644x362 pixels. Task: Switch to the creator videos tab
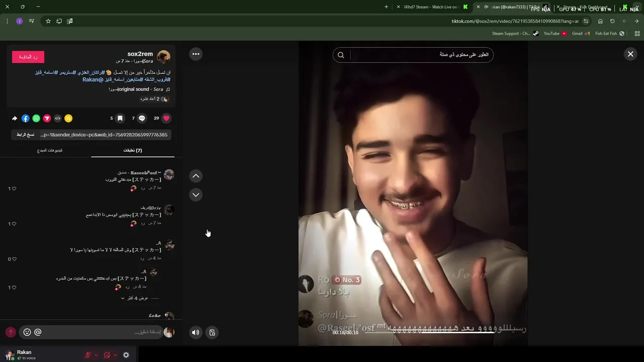tap(50, 150)
